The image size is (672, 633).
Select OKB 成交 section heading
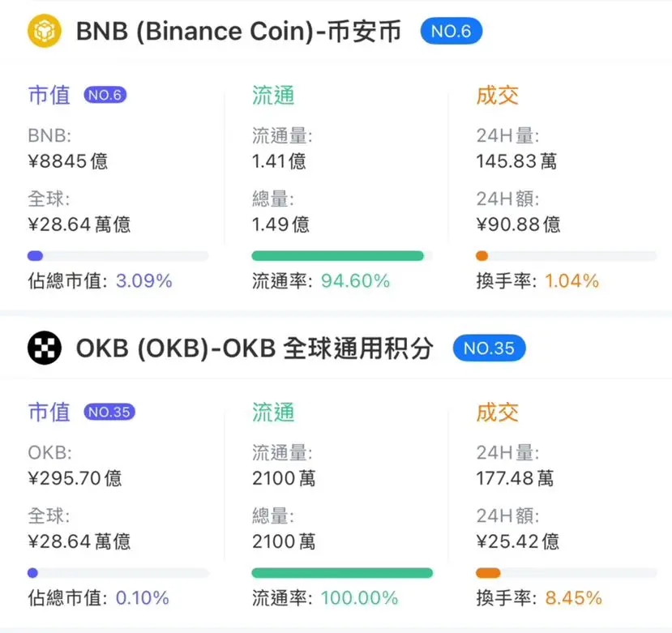point(497,412)
